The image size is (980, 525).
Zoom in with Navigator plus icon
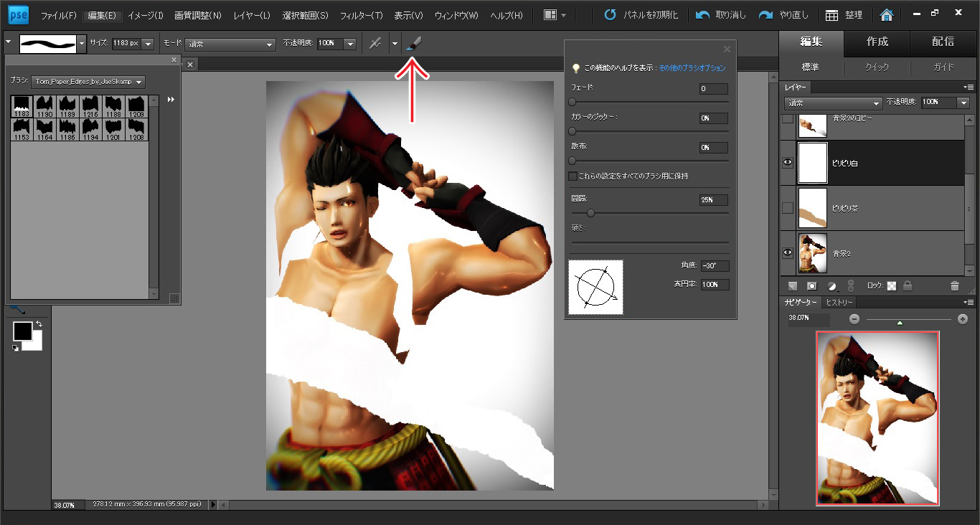coord(963,319)
